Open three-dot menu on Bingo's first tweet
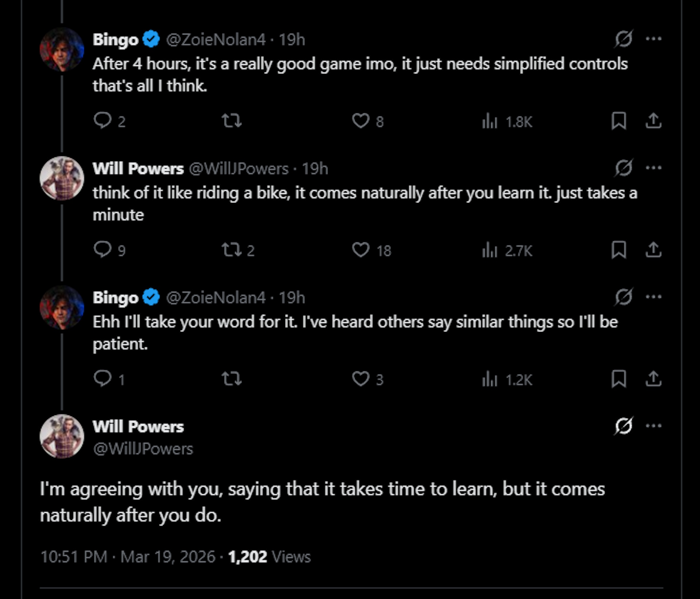This screenshot has width=700, height=599. [653, 39]
